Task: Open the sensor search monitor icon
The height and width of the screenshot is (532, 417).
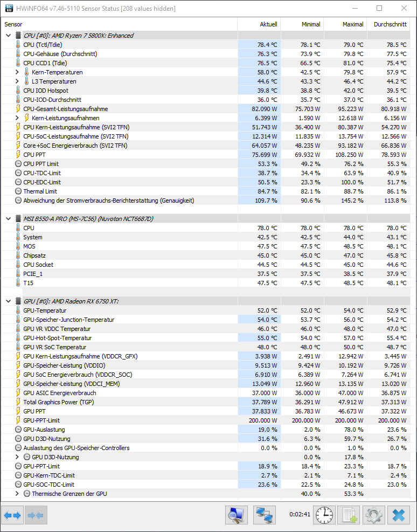Action: 237,515
